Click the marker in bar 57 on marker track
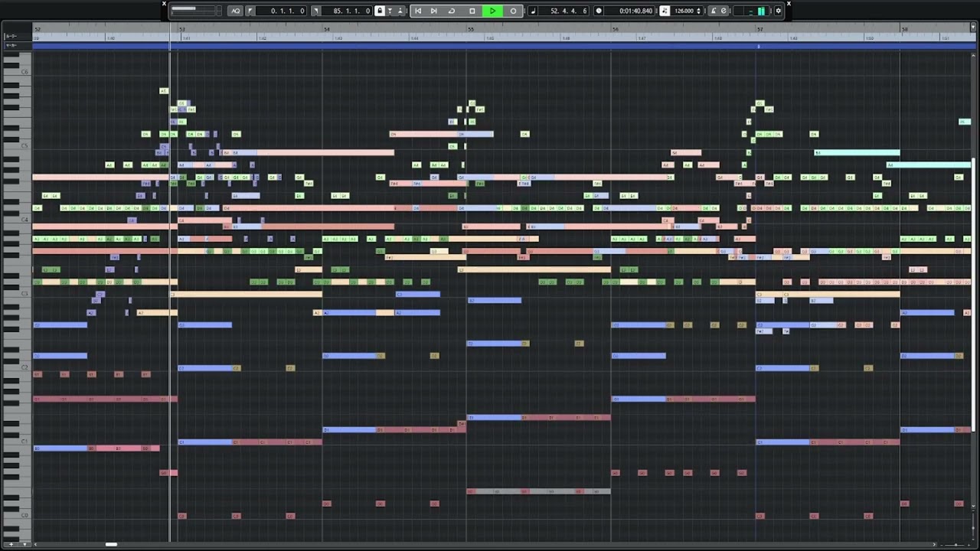980x551 pixels. coord(759,46)
